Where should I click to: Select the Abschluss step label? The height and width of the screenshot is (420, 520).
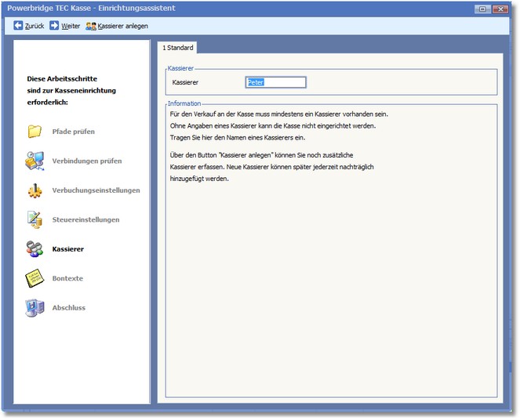click(68, 308)
